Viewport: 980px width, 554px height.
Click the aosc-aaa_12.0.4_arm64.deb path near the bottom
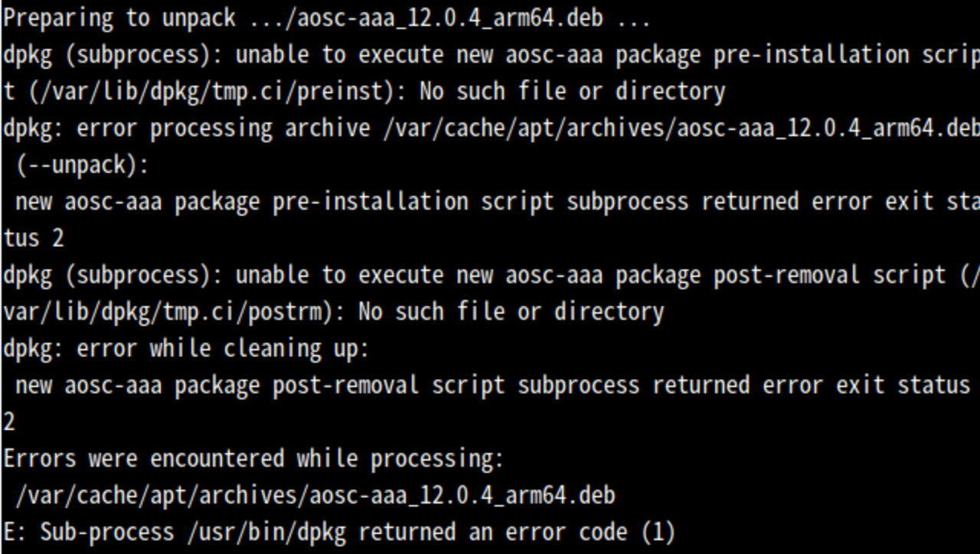315,496
